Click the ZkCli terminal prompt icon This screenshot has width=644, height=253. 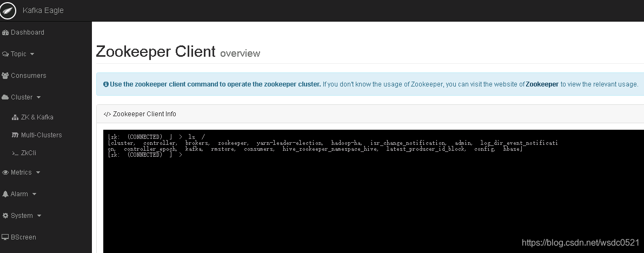point(15,153)
